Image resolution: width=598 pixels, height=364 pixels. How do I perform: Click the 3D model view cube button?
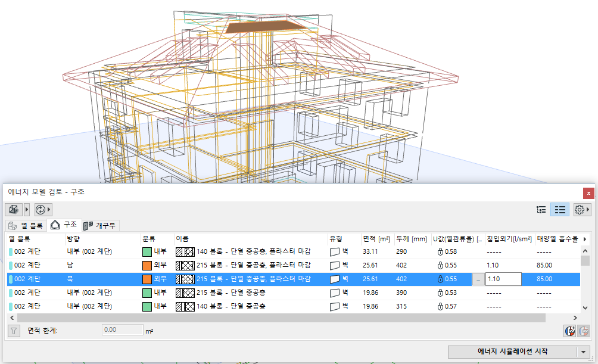[14, 210]
